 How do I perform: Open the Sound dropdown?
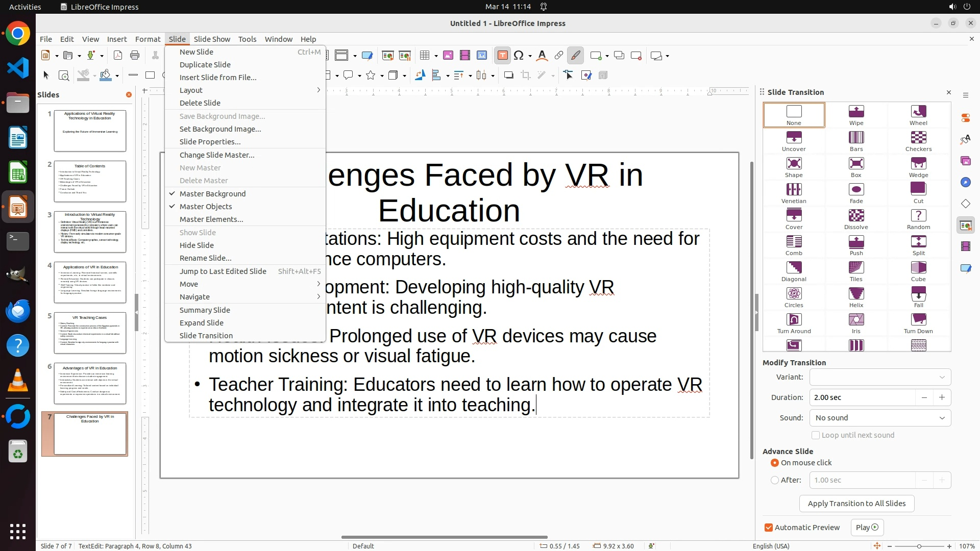pos(880,418)
